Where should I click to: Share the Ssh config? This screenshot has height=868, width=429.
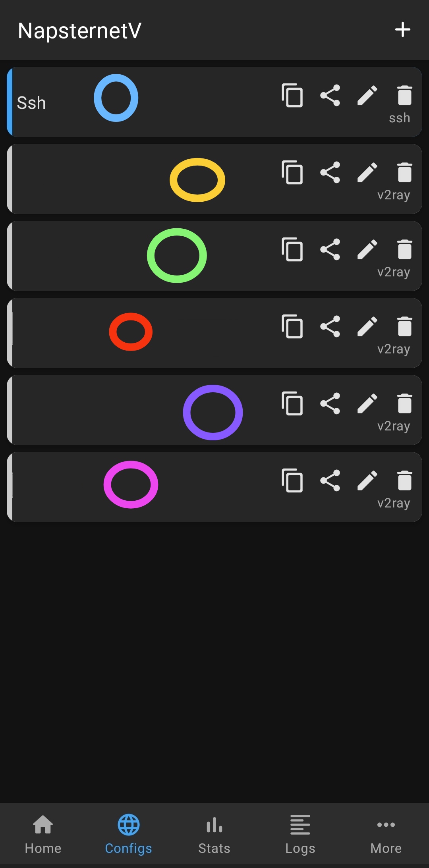[330, 95]
